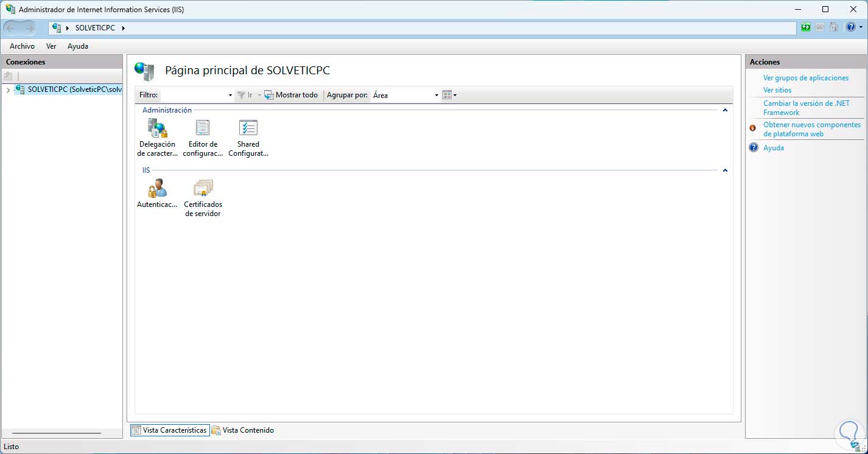Open the view mode dropdown in the filter bar

[449, 95]
